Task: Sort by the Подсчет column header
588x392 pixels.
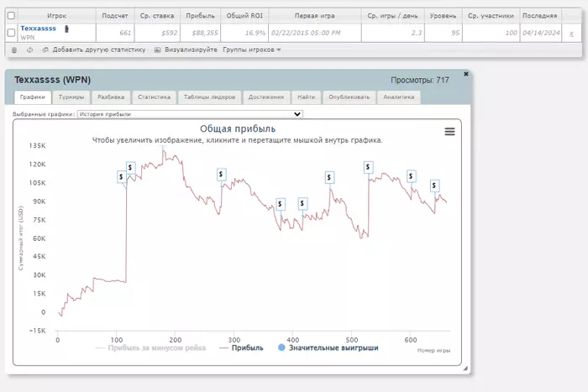Action: (115, 16)
